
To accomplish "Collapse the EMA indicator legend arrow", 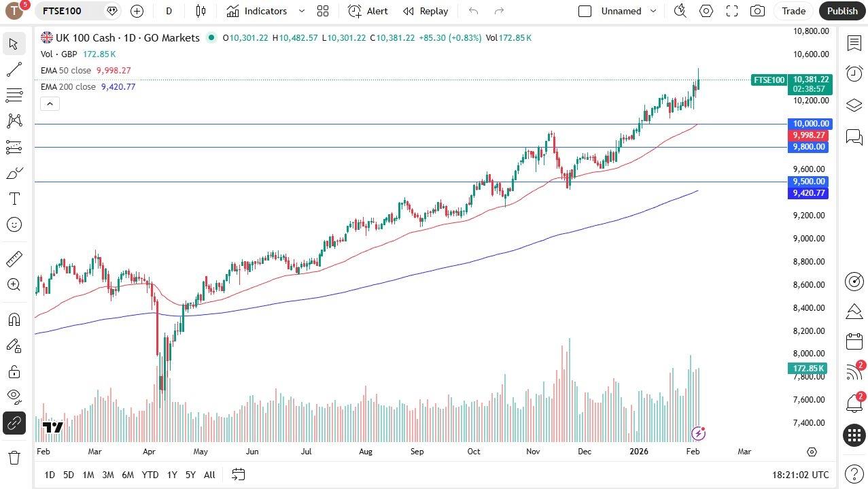I will click(50, 103).
